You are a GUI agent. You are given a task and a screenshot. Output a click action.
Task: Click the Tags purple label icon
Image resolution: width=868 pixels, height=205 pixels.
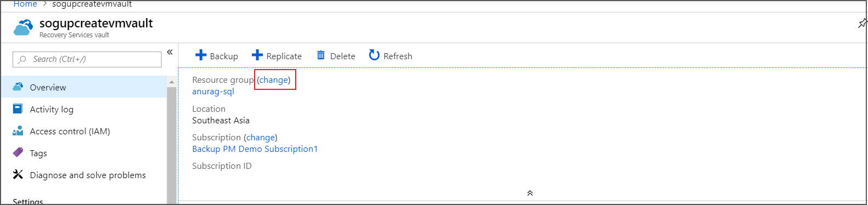pos(18,152)
